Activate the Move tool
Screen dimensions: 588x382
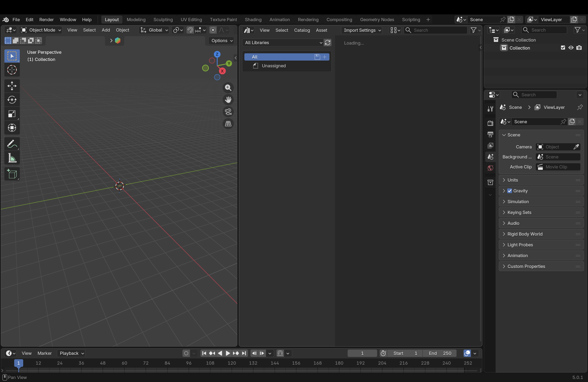click(x=12, y=86)
